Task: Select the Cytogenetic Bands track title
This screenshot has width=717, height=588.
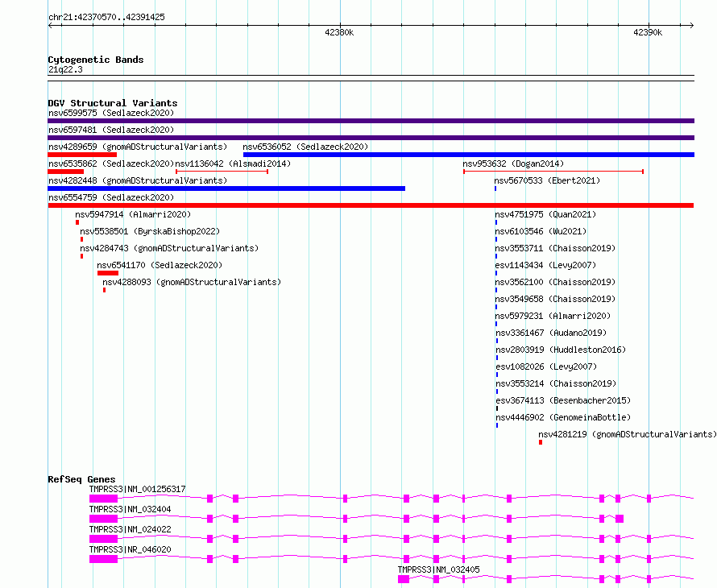Action: point(96,60)
